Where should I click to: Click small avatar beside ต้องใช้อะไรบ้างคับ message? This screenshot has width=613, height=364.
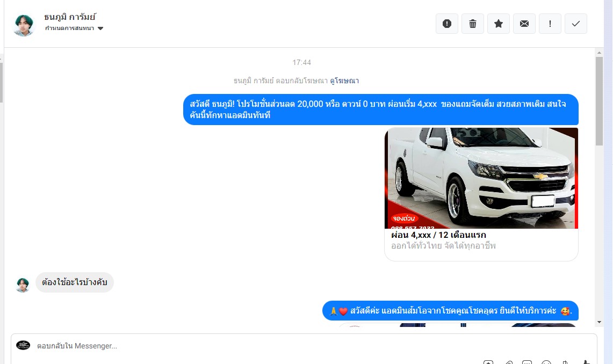[x=23, y=285]
